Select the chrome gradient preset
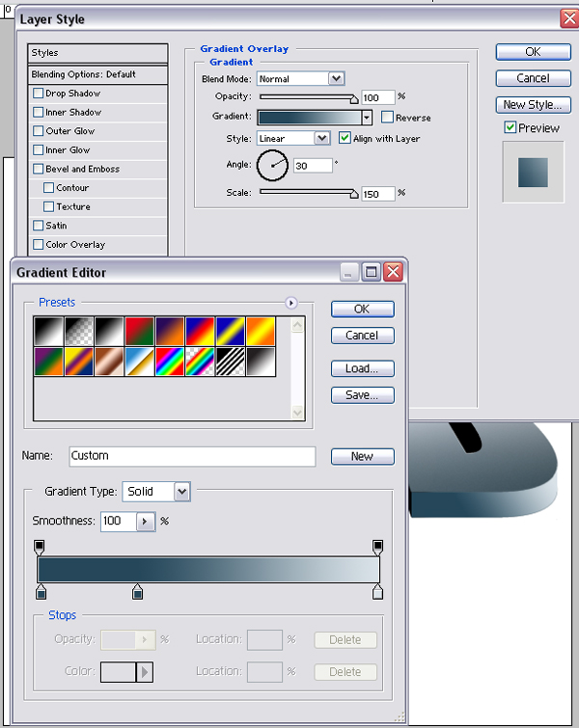This screenshot has height=728, width=579. pyautogui.click(x=139, y=362)
